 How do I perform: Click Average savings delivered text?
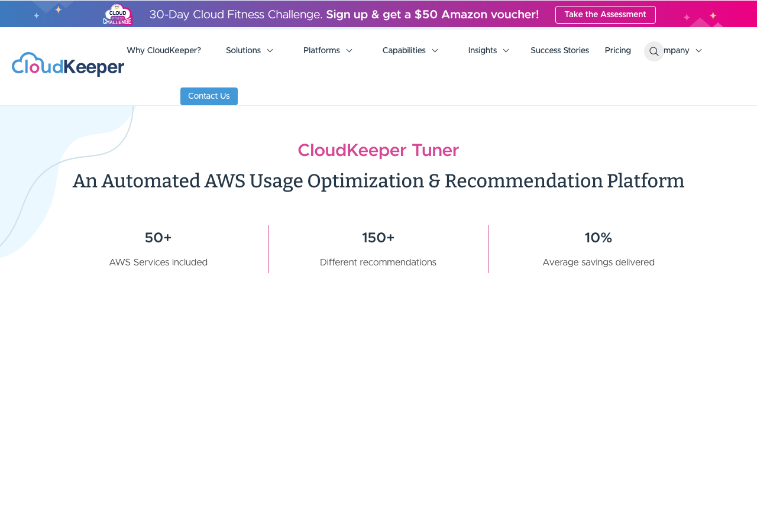[x=599, y=262]
